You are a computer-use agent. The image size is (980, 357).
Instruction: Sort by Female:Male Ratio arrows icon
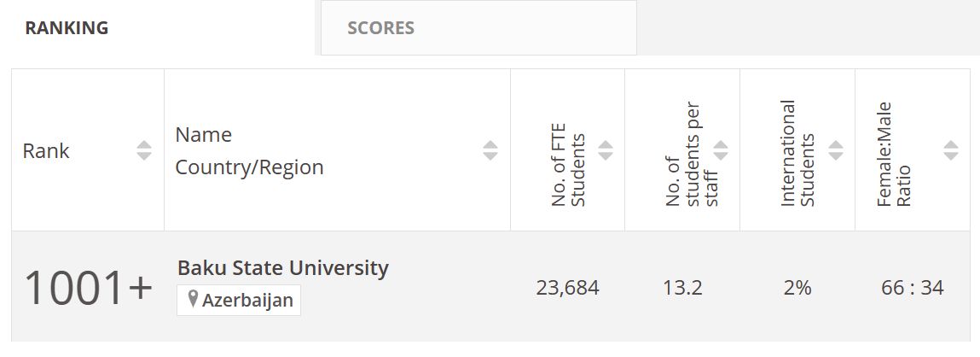tap(951, 151)
